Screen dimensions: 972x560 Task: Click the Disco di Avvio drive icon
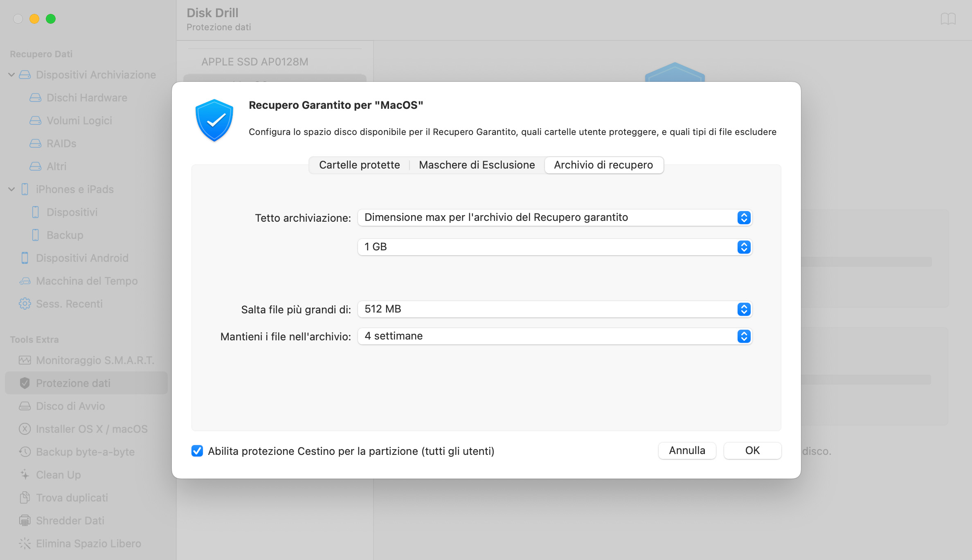(x=25, y=406)
